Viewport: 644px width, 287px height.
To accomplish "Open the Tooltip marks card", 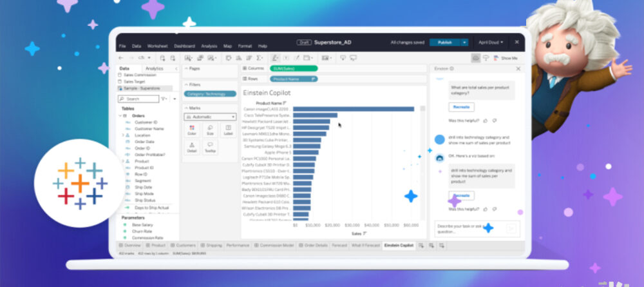I will click(210, 148).
